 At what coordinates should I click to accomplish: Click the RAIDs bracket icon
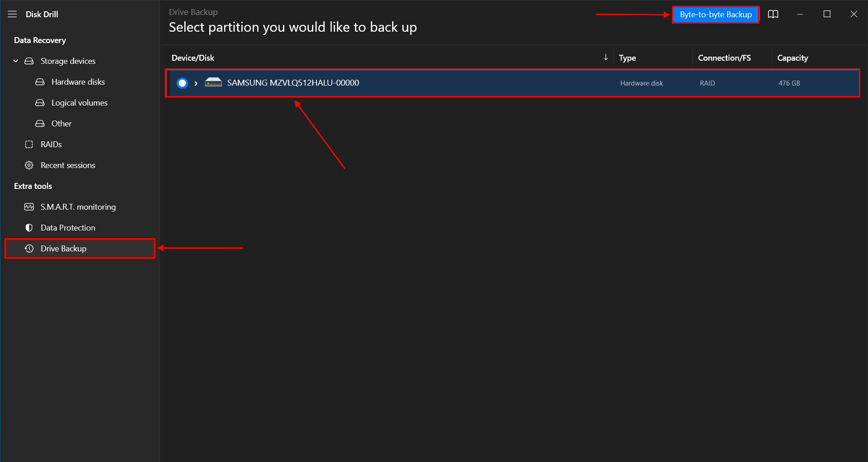pos(29,144)
